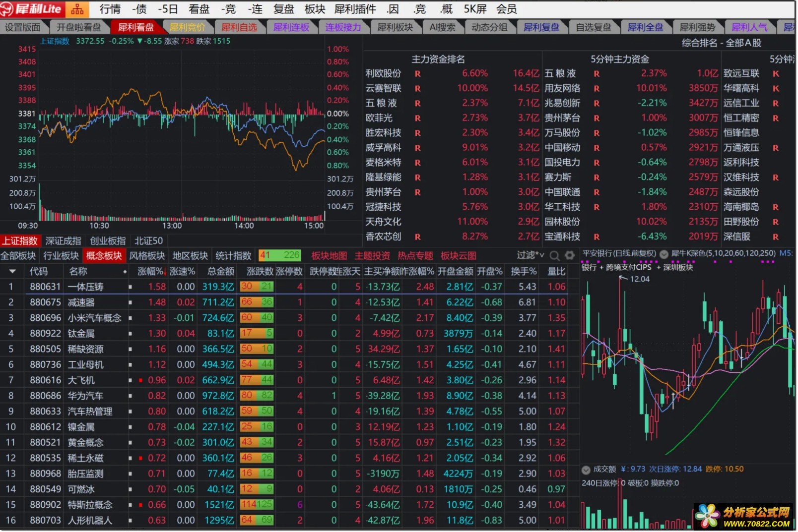Click the 犀利Lite rhino logo

click(x=33, y=9)
